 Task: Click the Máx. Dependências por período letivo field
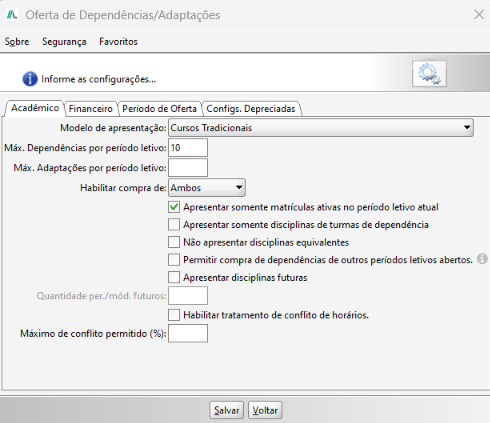(188, 148)
